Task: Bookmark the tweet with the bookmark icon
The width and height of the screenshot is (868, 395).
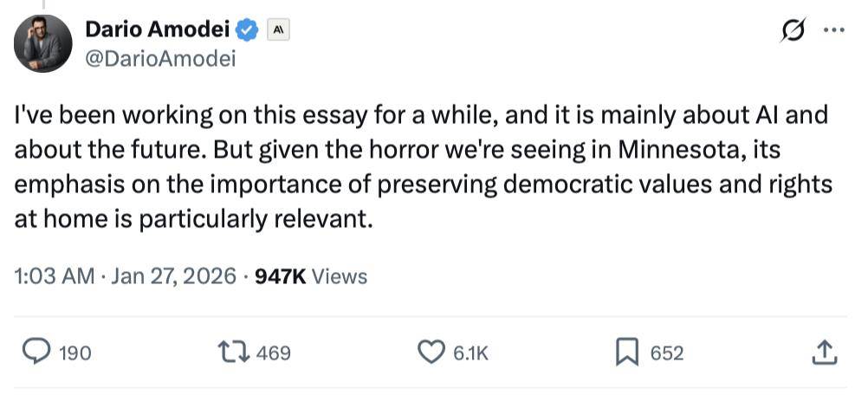Action: point(626,352)
